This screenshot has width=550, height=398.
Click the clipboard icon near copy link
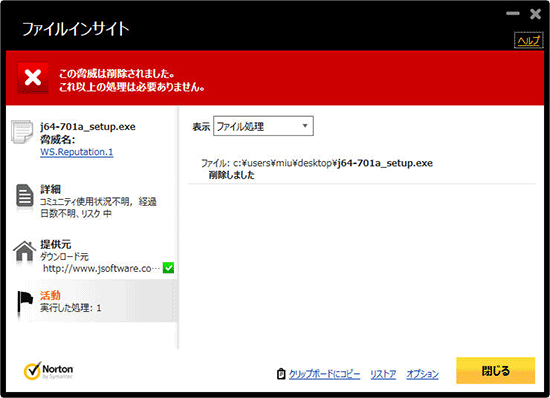coord(281,374)
